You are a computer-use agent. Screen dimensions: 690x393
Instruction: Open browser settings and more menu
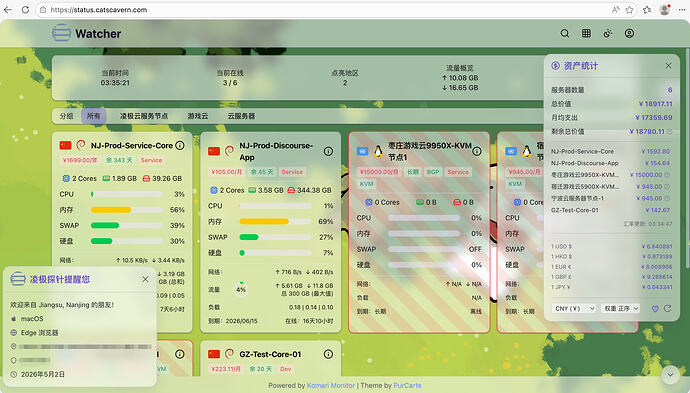pos(682,10)
